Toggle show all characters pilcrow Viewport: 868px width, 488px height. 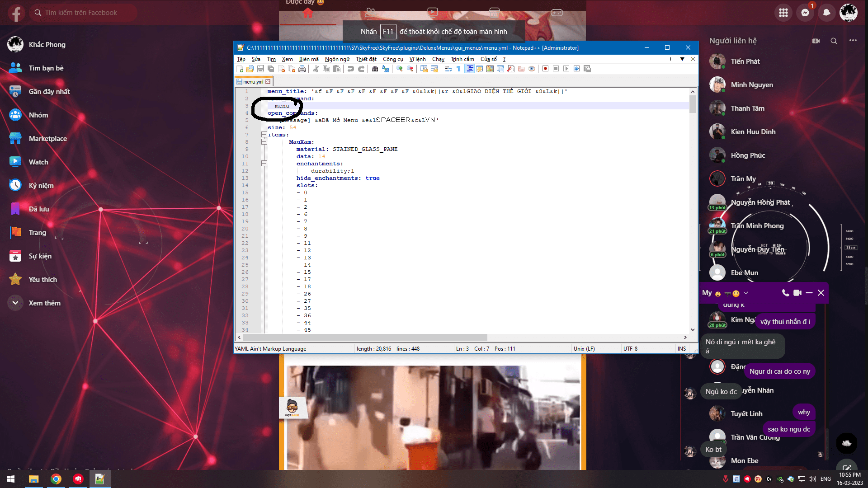(x=458, y=69)
